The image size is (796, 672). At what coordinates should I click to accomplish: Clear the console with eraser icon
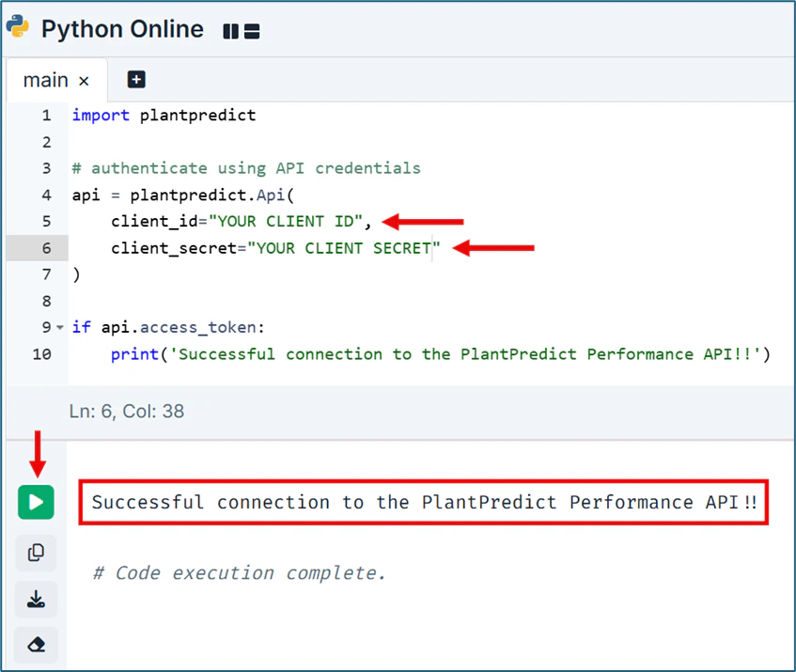(36, 645)
